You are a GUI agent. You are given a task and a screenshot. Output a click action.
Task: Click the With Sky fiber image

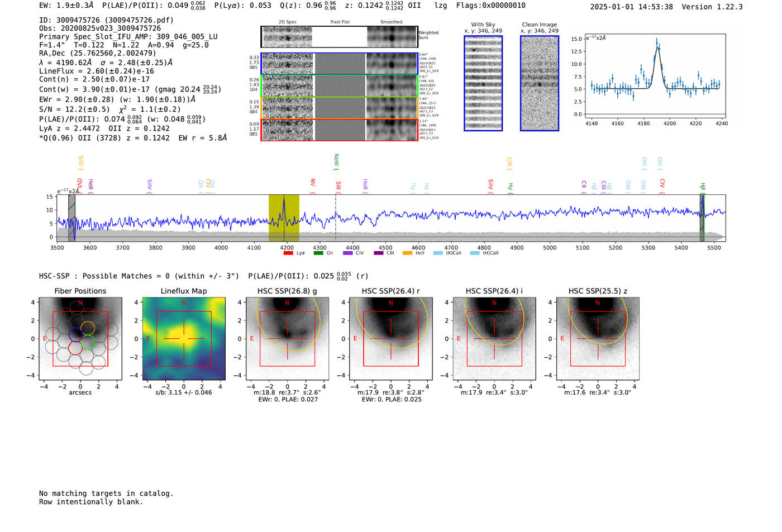[x=483, y=83]
